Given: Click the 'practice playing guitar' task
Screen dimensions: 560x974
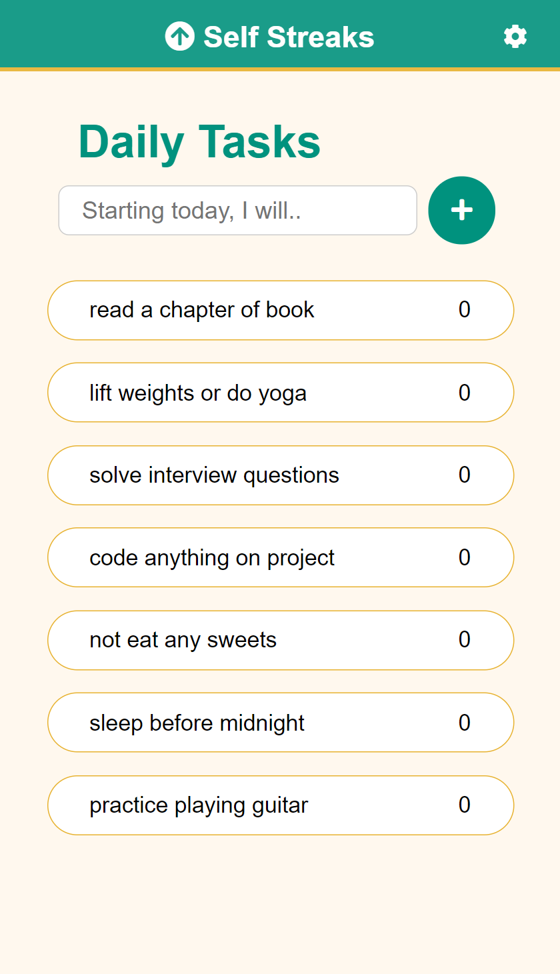Looking at the screenshot, I should 199,805.
